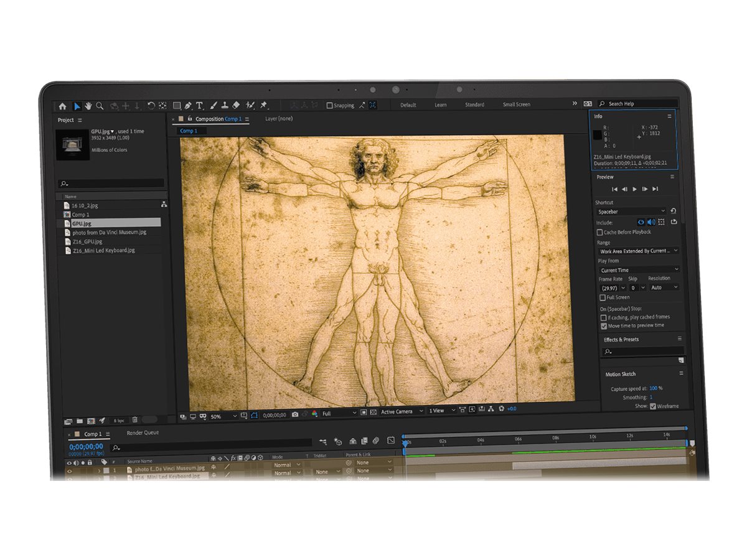Toggle the Snapping checkbox
The height and width of the screenshot is (560, 747).
330,106
